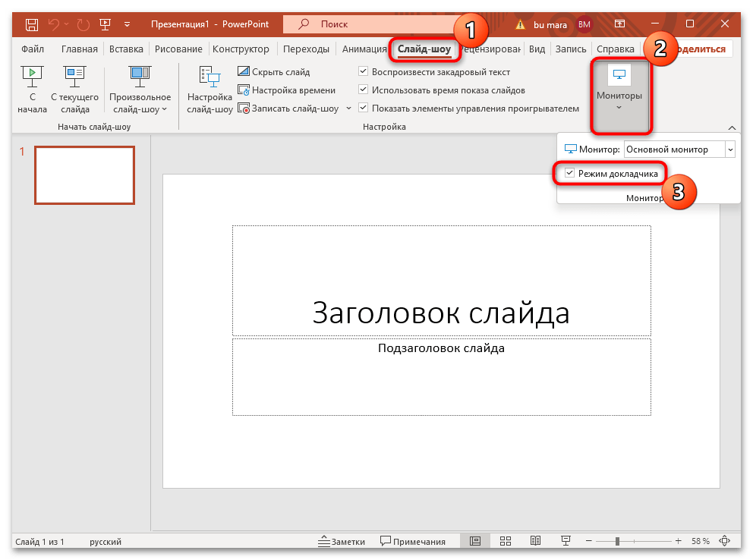
Task: Open 'Заметки' pane in status bar
Action: [x=342, y=541]
